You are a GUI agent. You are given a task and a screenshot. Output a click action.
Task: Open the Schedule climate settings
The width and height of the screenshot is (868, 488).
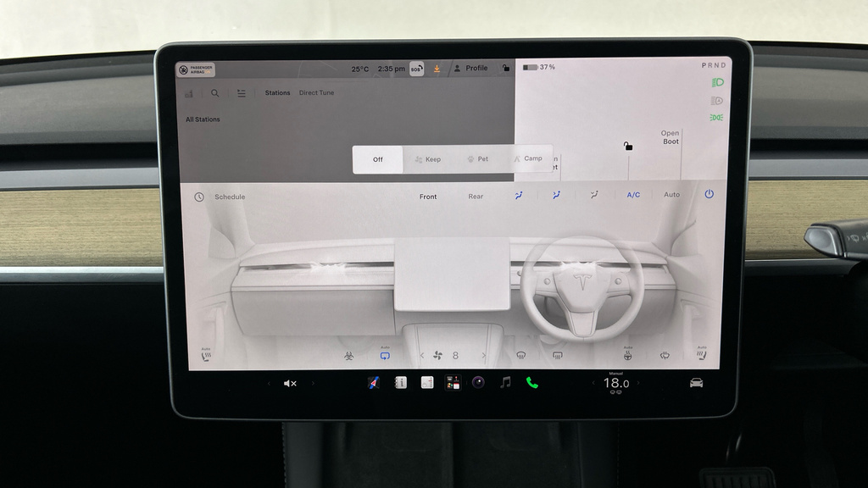pos(230,197)
